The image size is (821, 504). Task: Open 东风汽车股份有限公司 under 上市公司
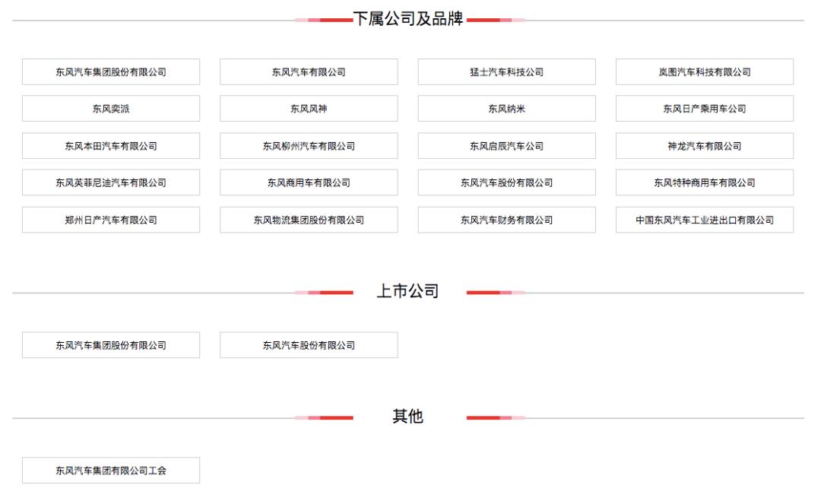coord(309,345)
